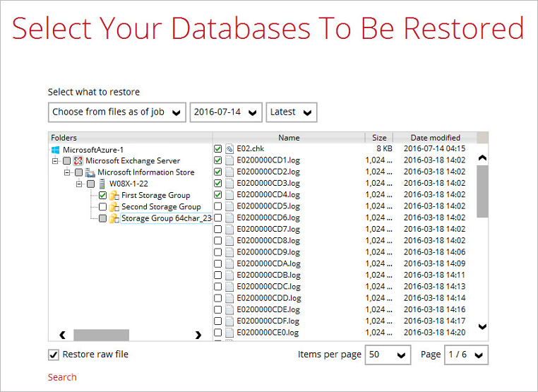This screenshot has width=538, height=392.
Task: Open the Choose from files as of job dropdown
Action: pyautogui.click(x=116, y=112)
